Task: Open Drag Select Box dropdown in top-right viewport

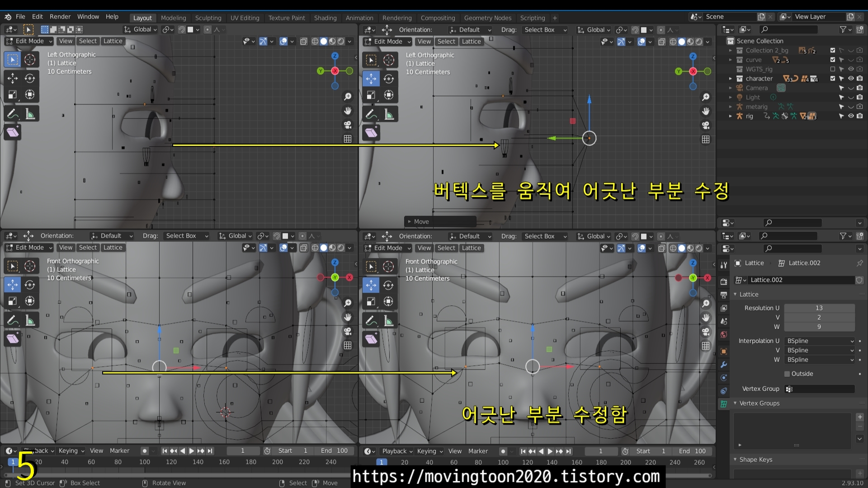Action: click(x=545, y=30)
